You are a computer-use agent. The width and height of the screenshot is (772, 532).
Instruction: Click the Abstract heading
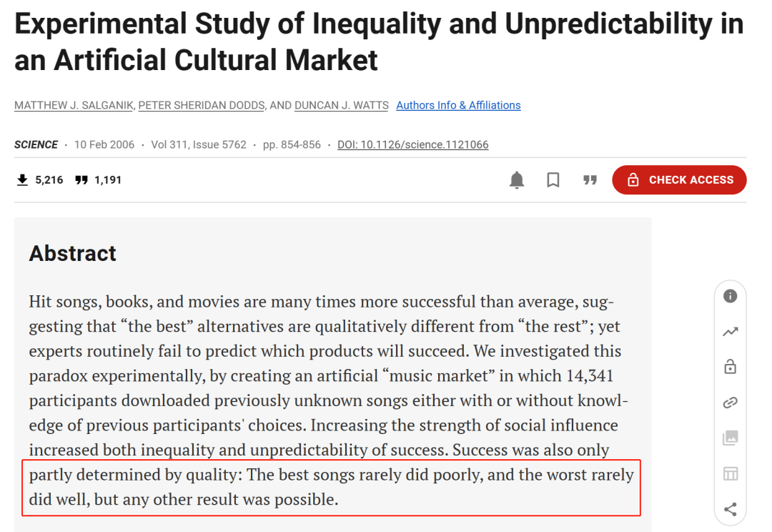(72, 254)
